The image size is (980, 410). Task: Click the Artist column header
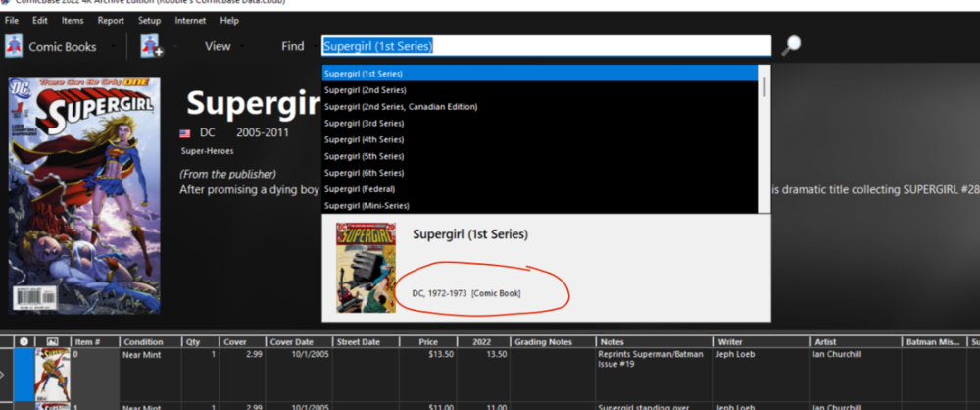[x=857, y=342]
